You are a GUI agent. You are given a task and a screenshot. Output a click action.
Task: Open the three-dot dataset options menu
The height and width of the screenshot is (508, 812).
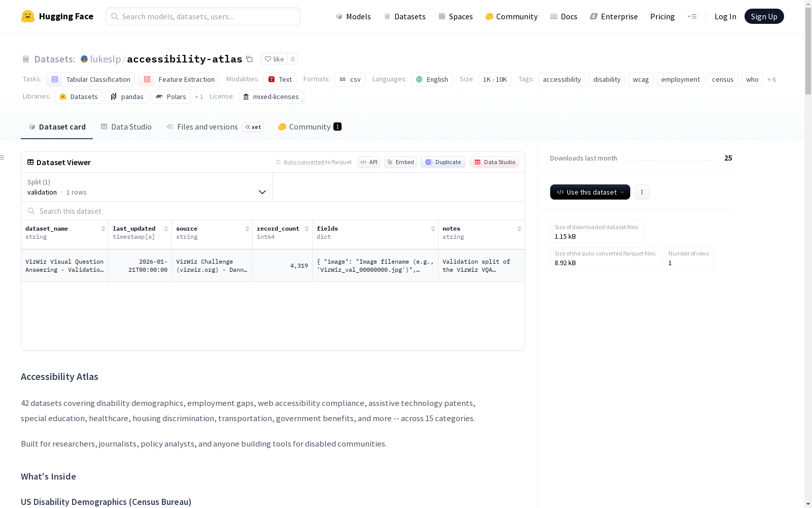[x=642, y=192]
